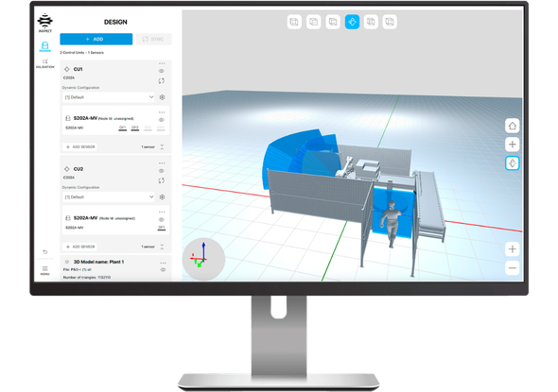Zoom in with the lower plus button
Screen dimensions: 558x392
pos(512,249)
